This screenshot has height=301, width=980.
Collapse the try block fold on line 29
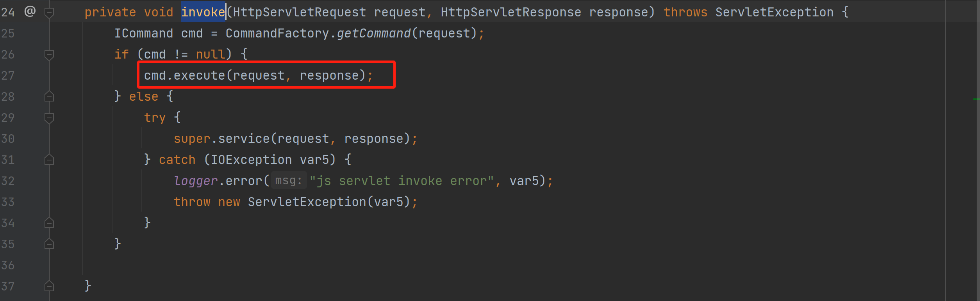tap(49, 118)
